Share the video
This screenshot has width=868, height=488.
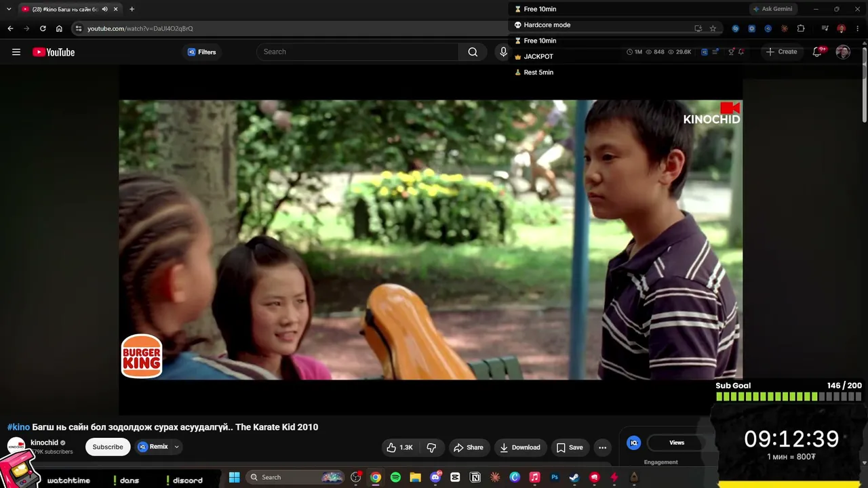pos(469,447)
